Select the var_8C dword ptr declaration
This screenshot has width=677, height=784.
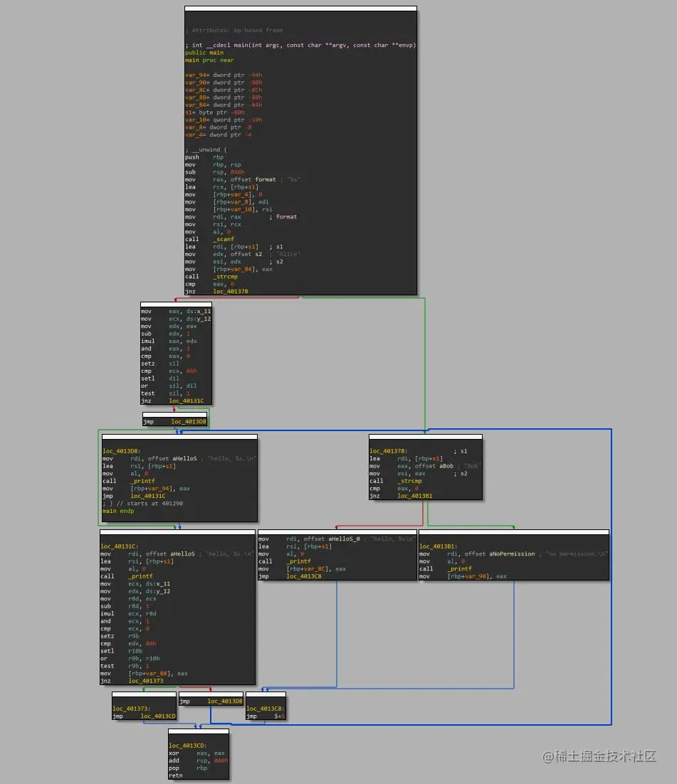pyautogui.click(x=224, y=90)
